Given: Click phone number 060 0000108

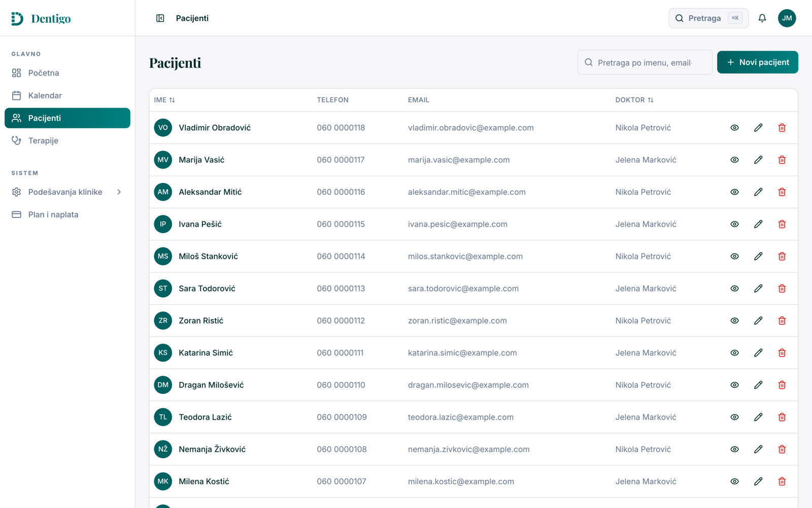Looking at the screenshot, I should click(342, 450).
